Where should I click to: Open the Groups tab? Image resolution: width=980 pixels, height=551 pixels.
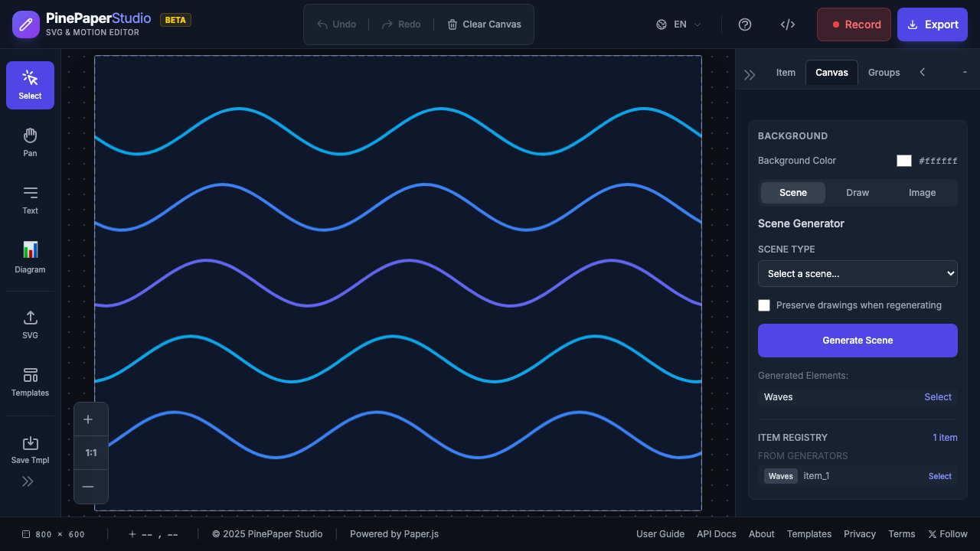pos(884,72)
